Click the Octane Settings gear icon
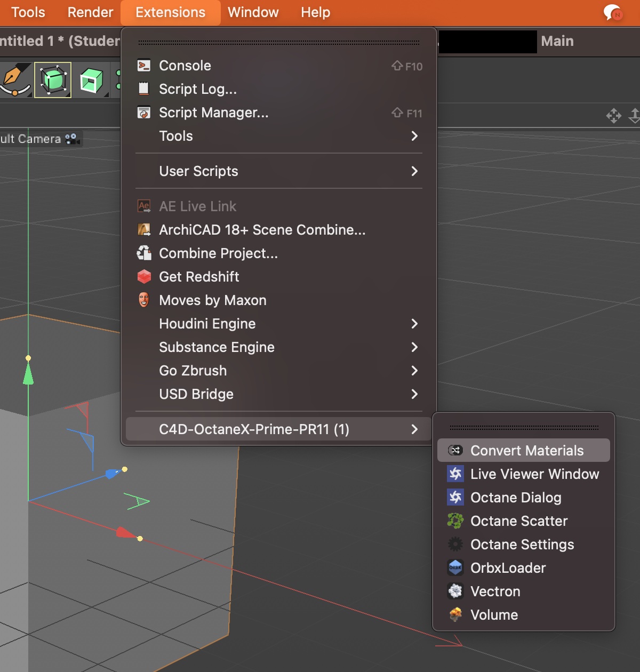Viewport: 640px width, 672px height. pyautogui.click(x=455, y=544)
